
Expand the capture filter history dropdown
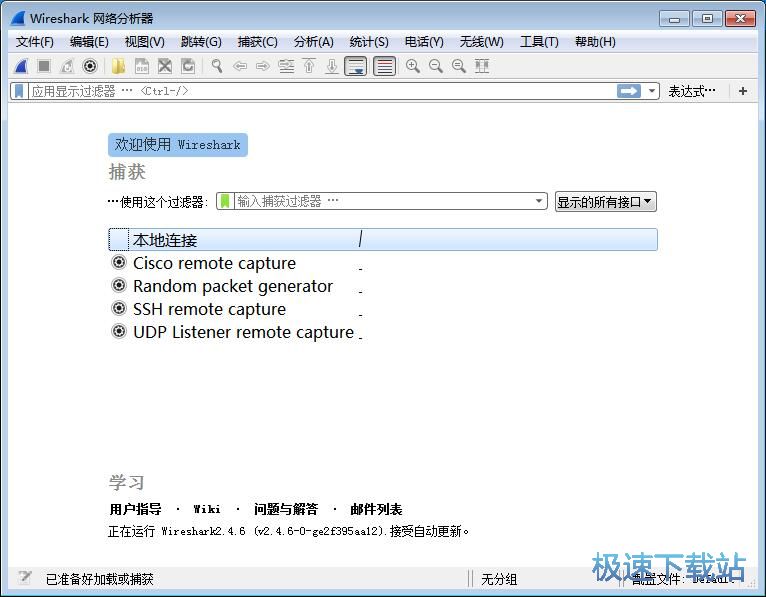click(x=539, y=201)
